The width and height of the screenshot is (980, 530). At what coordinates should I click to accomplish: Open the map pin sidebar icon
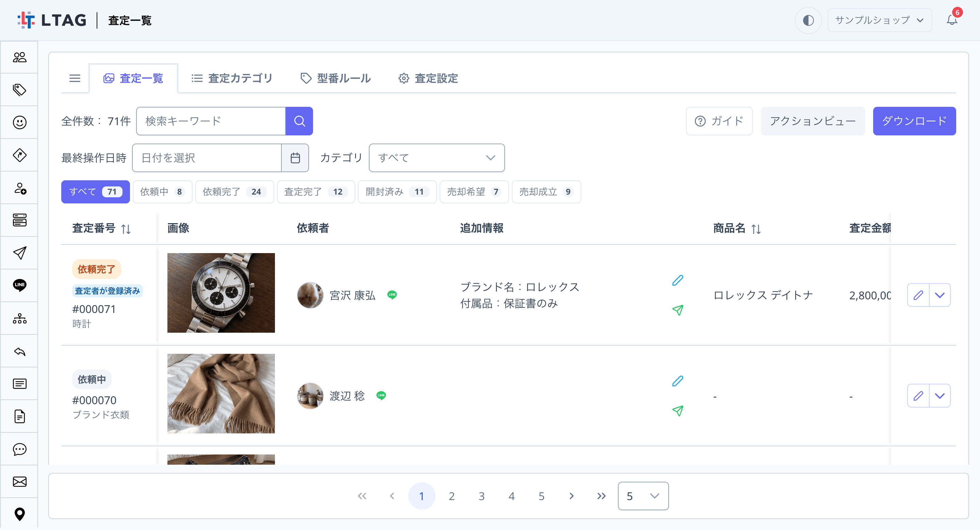(x=19, y=514)
